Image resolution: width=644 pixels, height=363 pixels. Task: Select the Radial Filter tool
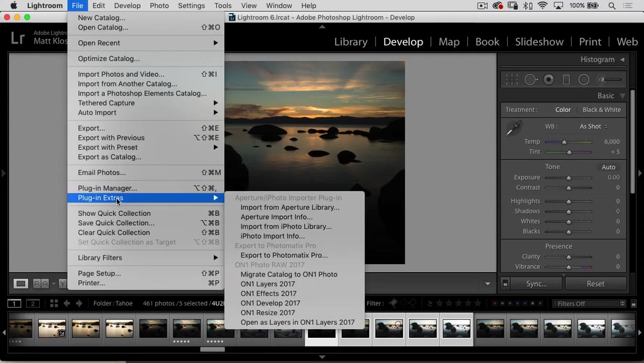coord(584,79)
